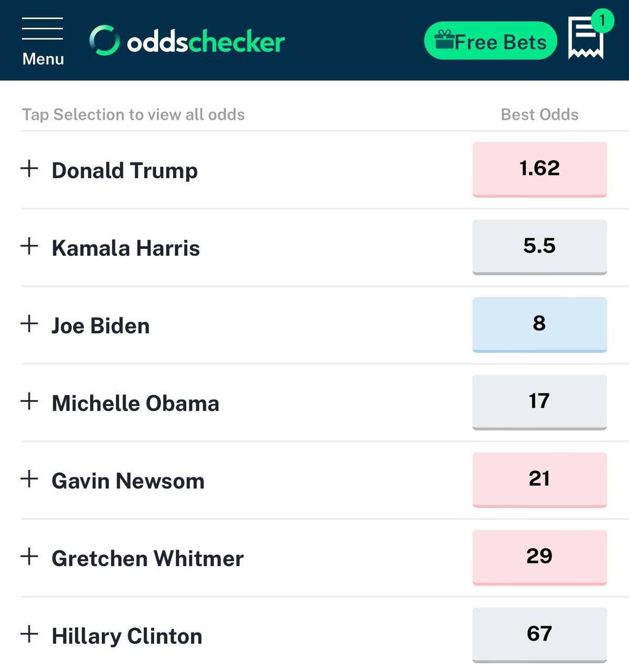Tap the Free Bets label
The image size is (629, 672).
point(500,42)
